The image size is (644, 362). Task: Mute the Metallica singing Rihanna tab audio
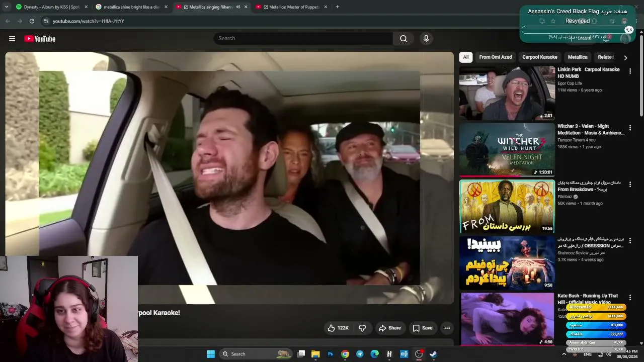point(238,7)
